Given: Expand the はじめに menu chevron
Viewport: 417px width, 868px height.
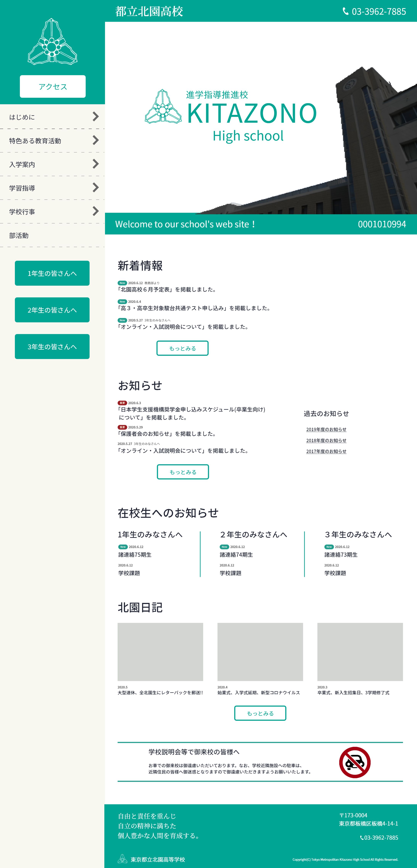Looking at the screenshot, I should (96, 117).
